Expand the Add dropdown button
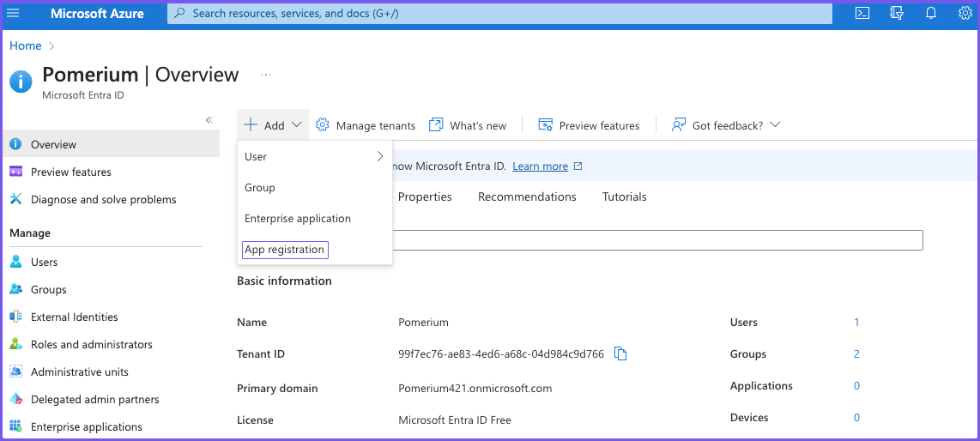980x441 pixels. [x=273, y=125]
